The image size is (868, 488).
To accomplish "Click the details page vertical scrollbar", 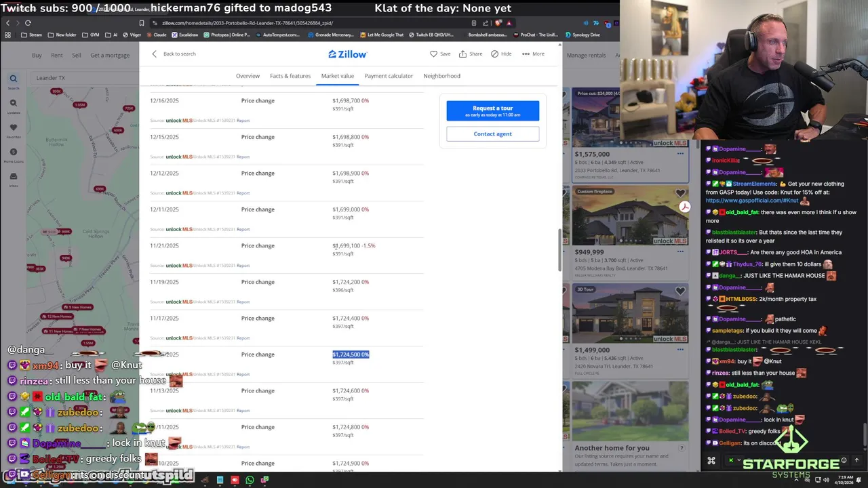I will pyautogui.click(x=559, y=249).
